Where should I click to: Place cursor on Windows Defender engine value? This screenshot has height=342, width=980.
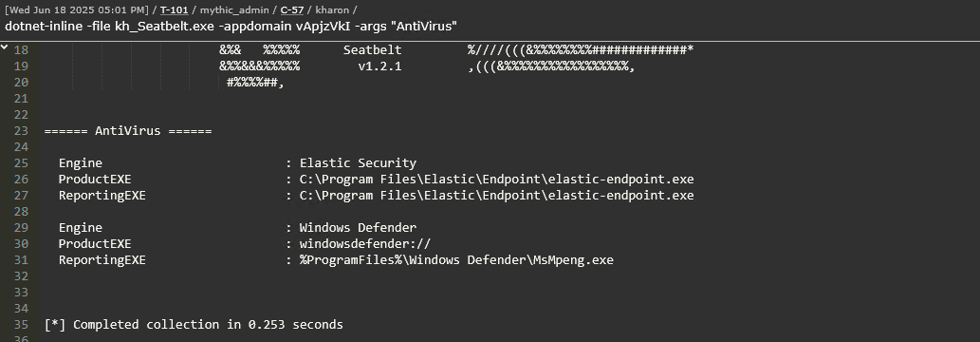[358, 227]
